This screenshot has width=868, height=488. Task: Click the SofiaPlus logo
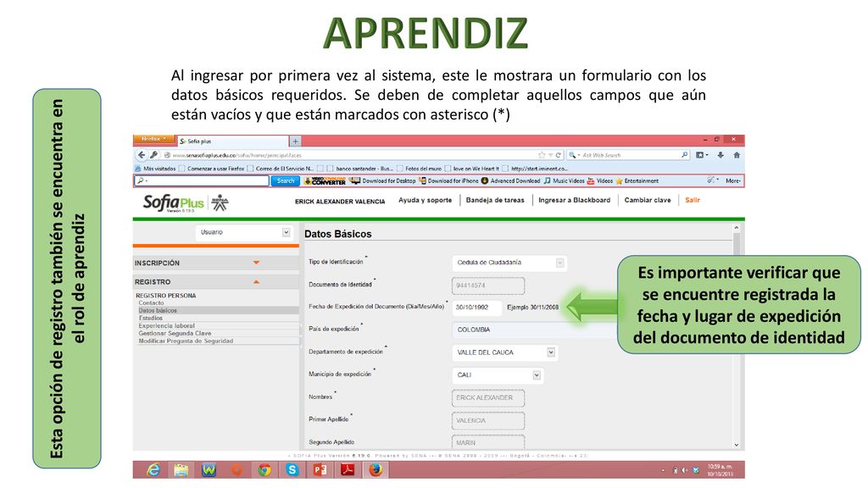coord(173,203)
